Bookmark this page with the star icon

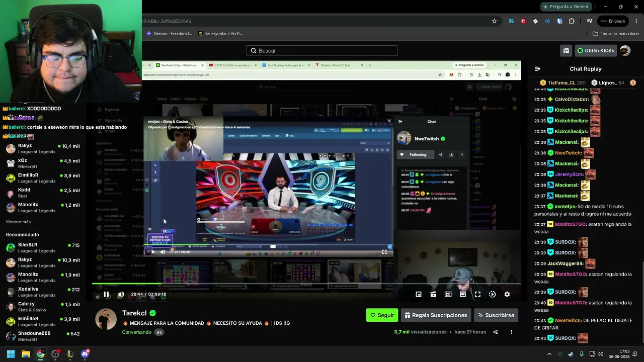(x=495, y=21)
